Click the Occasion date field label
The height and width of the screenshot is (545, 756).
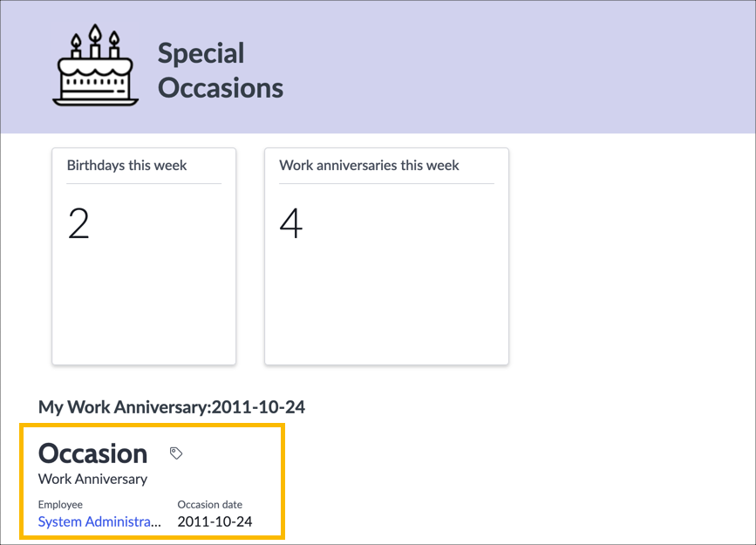pyautogui.click(x=209, y=504)
